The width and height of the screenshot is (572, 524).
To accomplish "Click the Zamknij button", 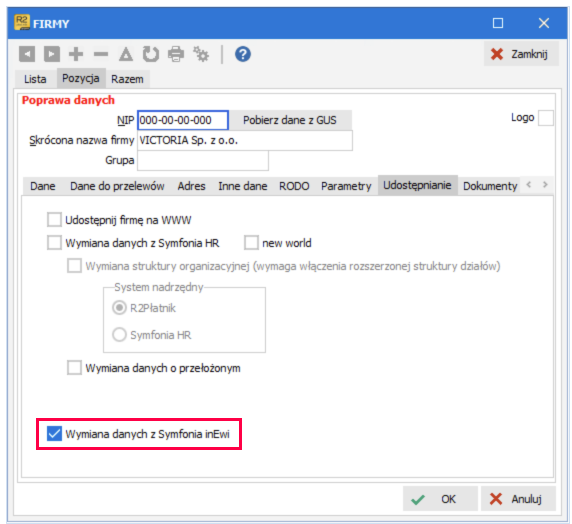I will 521,54.
